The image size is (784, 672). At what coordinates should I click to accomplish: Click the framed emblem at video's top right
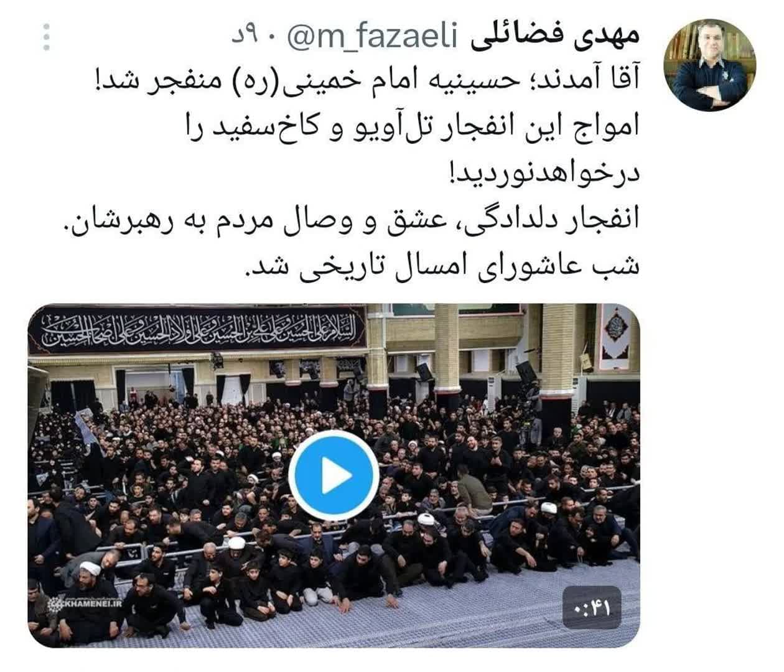point(617,334)
